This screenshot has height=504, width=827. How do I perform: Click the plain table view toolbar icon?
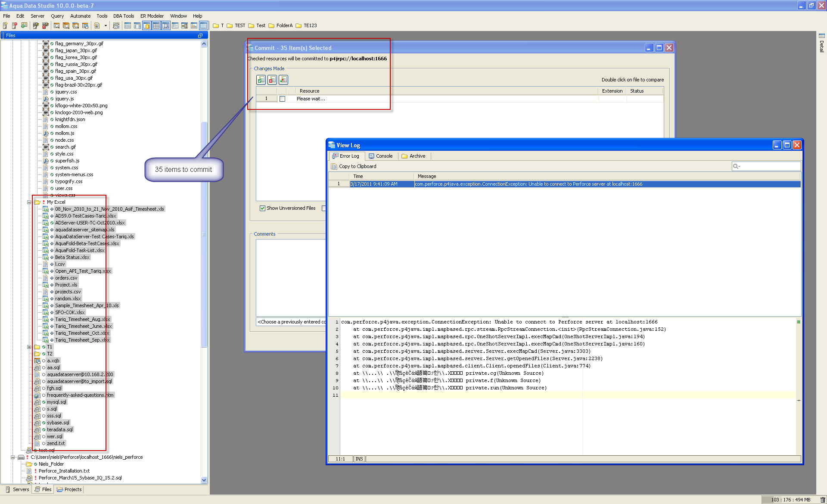(x=127, y=25)
